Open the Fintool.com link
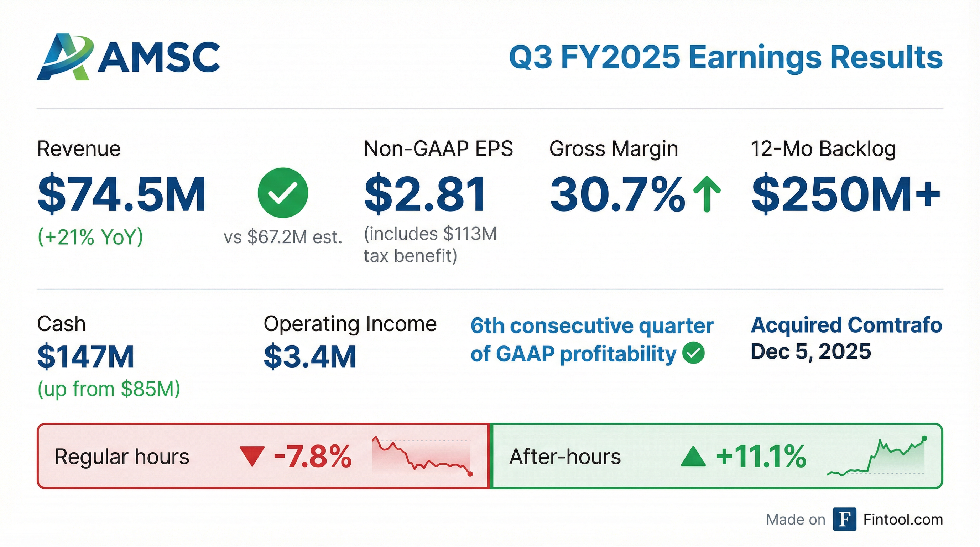Screen dimensions: 980x547 [x=903, y=520]
